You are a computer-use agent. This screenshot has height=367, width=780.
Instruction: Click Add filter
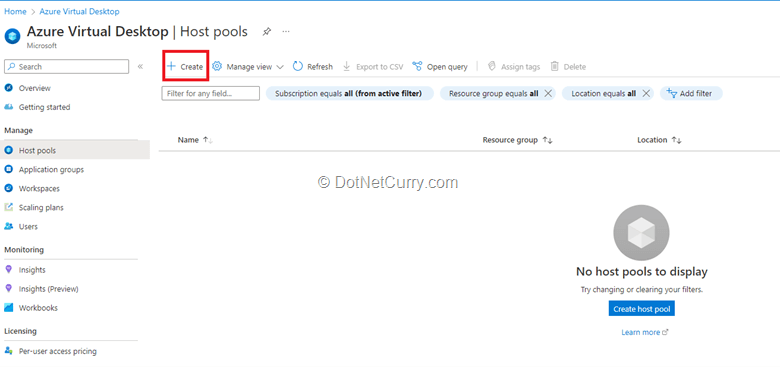pyautogui.click(x=691, y=93)
